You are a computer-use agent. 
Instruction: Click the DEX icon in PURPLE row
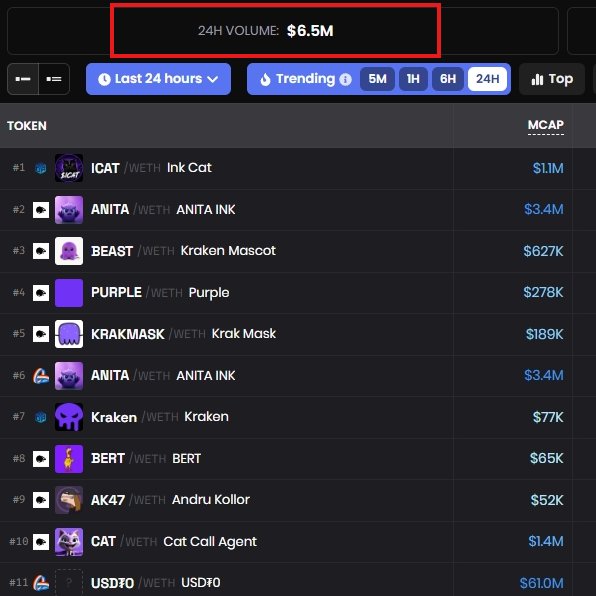point(41,293)
